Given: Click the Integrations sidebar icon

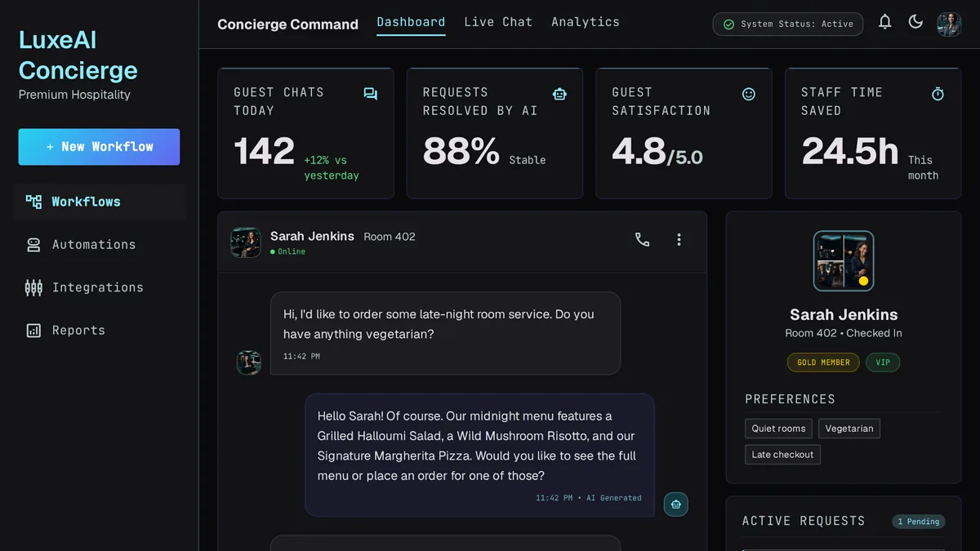Looking at the screenshot, I should click(x=33, y=287).
